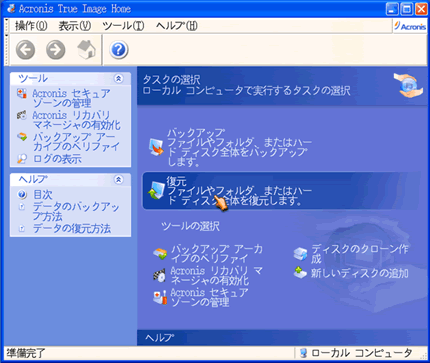The width and height of the screenshot is (430, 363).
Task: Open Acronis リカバリ マネージャの有効化 sidebar link
Action: click(76, 120)
